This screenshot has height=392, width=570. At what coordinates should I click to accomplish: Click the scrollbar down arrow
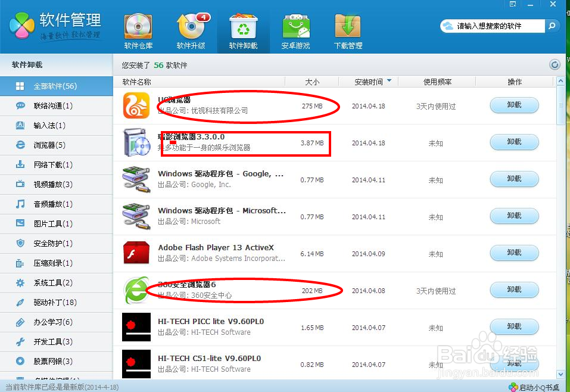(x=560, y=374)
